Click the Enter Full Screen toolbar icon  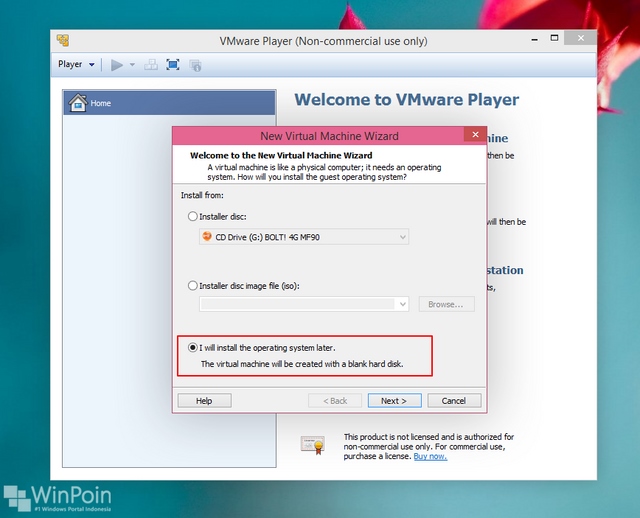[173, 65]
